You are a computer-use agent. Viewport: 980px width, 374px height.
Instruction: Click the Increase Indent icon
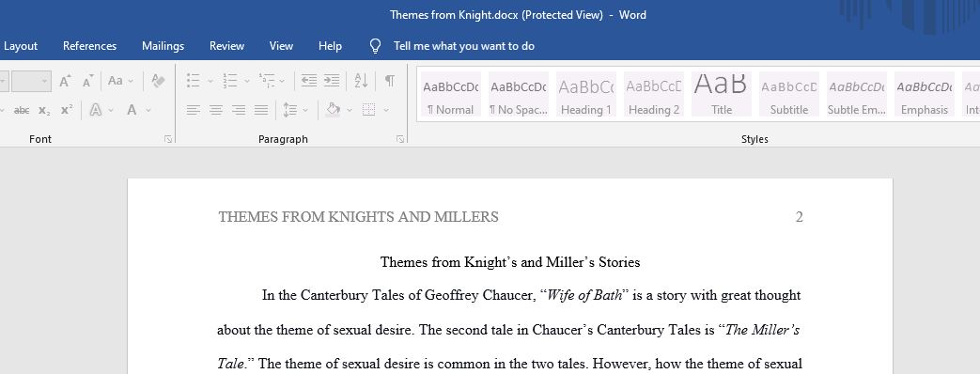point(332,81)
